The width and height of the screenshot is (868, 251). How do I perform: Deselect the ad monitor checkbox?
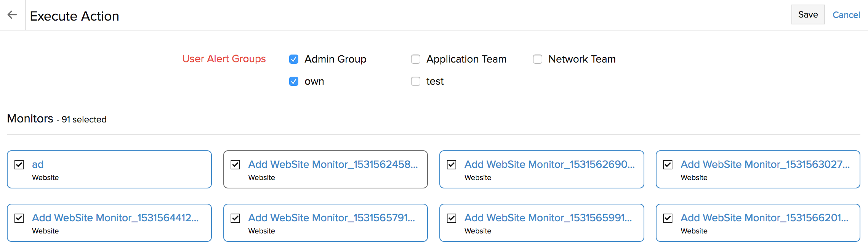[19, 165]
